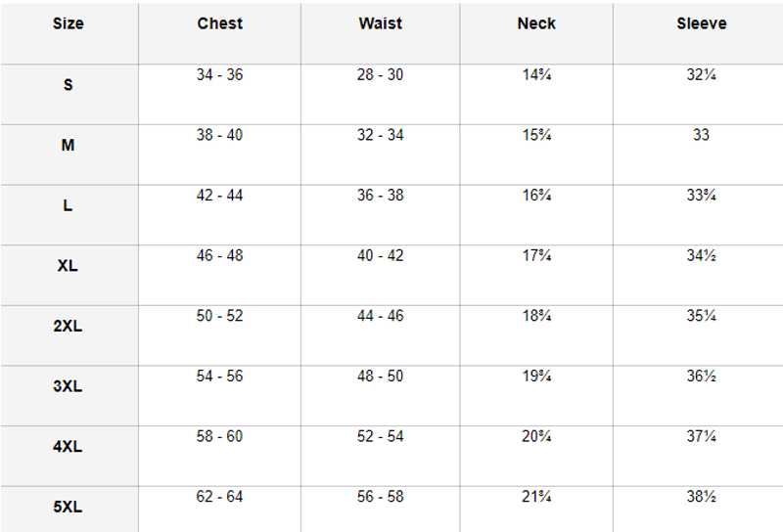Click the Waist column header
The height and width of the screenshot is (532, 783).
pos(380,23)
